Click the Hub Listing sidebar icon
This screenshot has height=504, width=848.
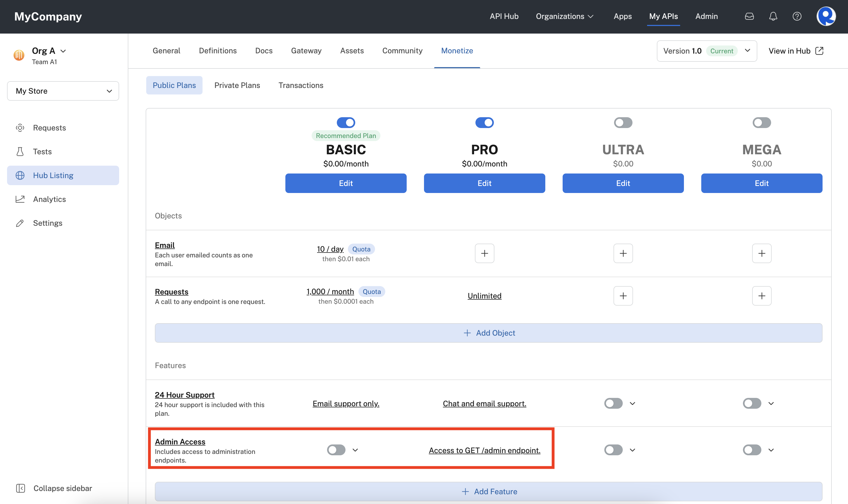pos(20,175)
